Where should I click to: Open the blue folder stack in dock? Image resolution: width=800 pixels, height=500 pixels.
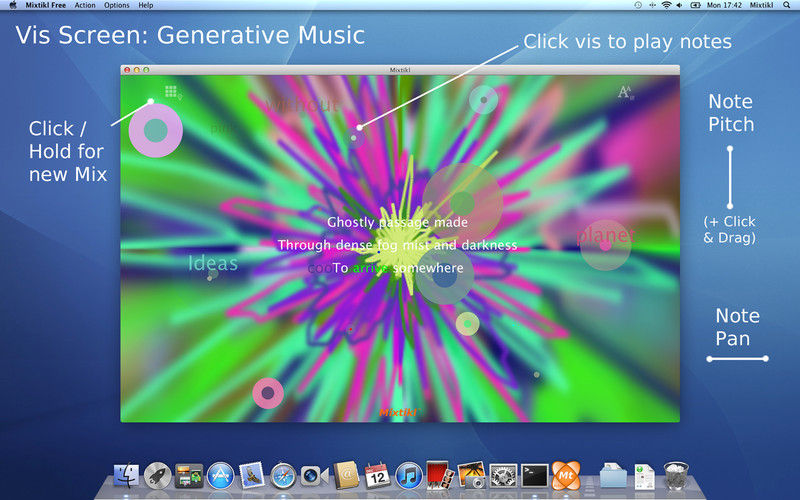pyautogui.click(x=613, y=476)
